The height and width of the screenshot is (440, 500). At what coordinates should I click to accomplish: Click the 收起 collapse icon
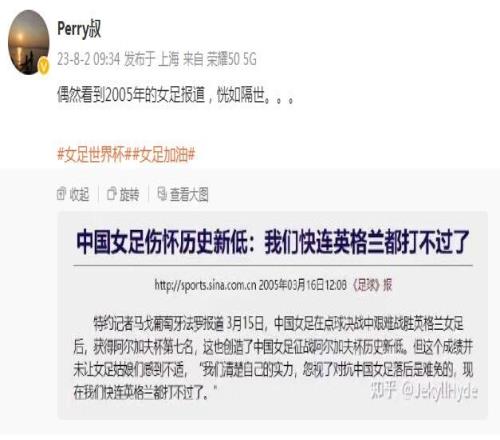(x=62, y=194)
